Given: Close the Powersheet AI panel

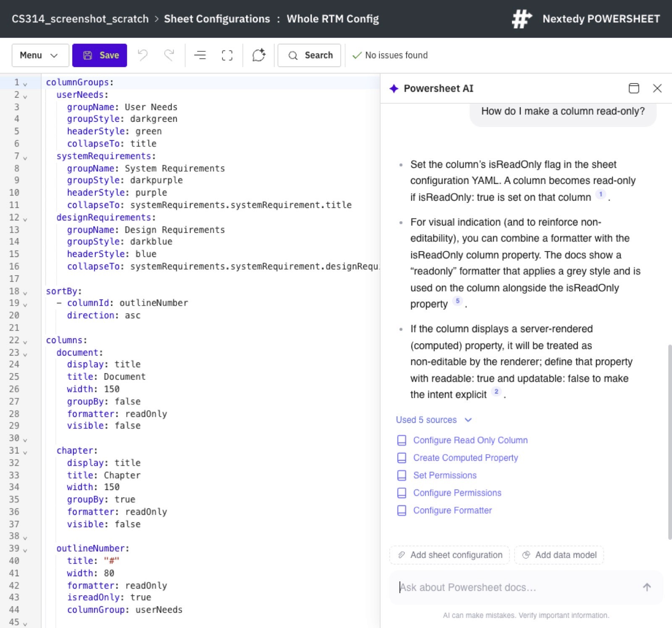Looking at the screenshot, I should pyautogui.click(x=657, y=88).
